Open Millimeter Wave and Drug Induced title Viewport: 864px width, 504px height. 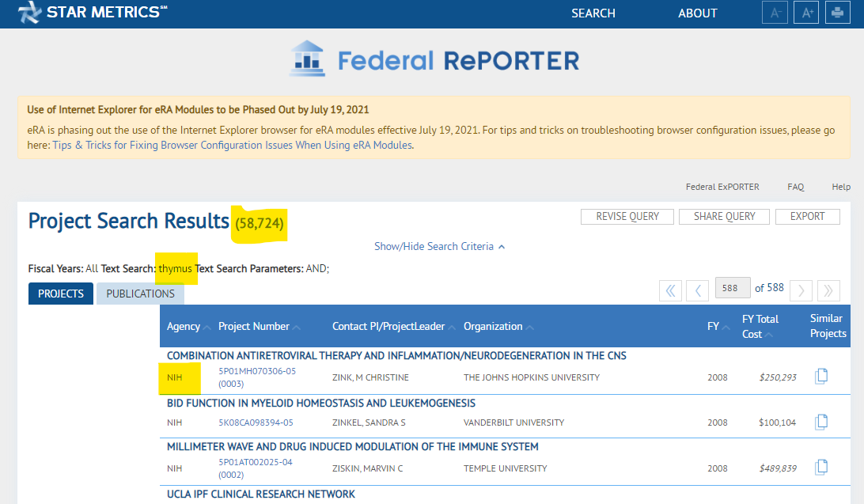(x=353, y=447)
